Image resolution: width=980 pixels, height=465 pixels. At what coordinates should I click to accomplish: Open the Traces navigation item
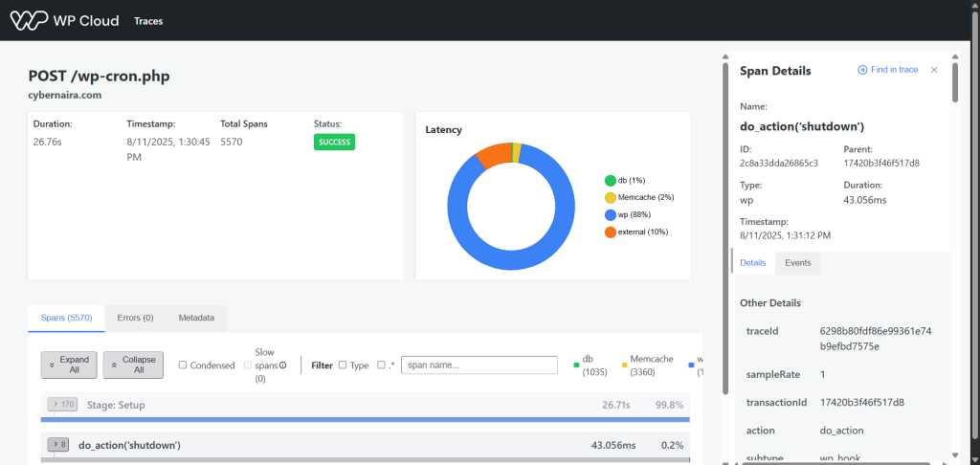pyautogui.click(x=148, y=21)
